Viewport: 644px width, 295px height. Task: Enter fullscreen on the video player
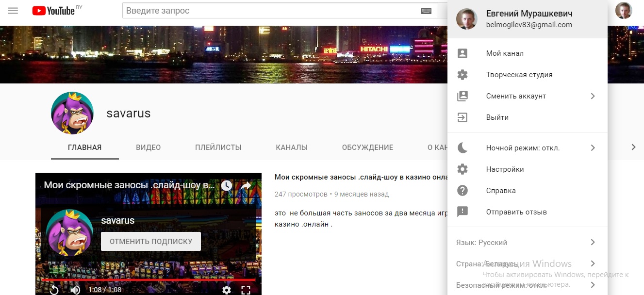246,290
